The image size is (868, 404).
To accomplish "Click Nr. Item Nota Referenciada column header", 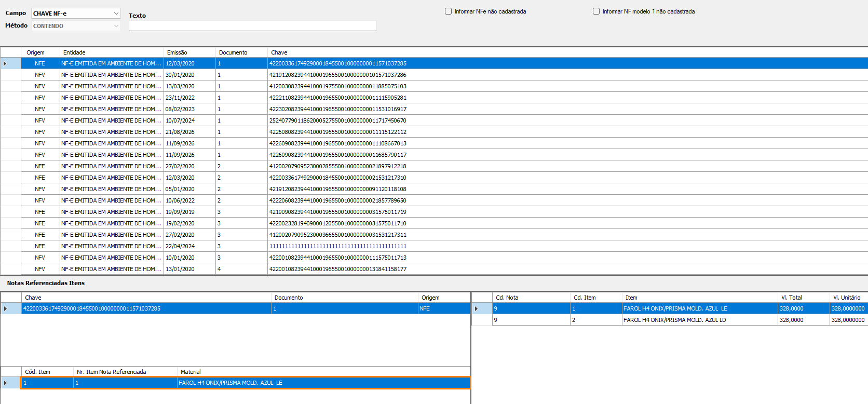I will [x=126, y=372].
